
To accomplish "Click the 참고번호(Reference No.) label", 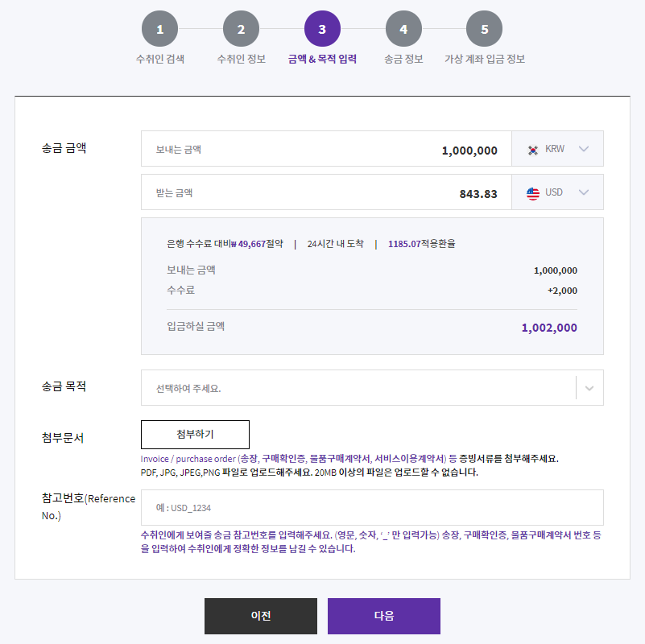I will 89,506.
